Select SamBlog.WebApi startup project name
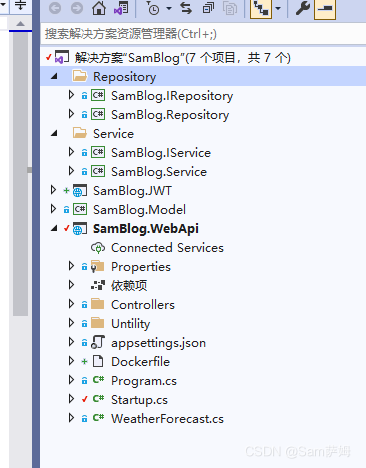 [146, 229]
